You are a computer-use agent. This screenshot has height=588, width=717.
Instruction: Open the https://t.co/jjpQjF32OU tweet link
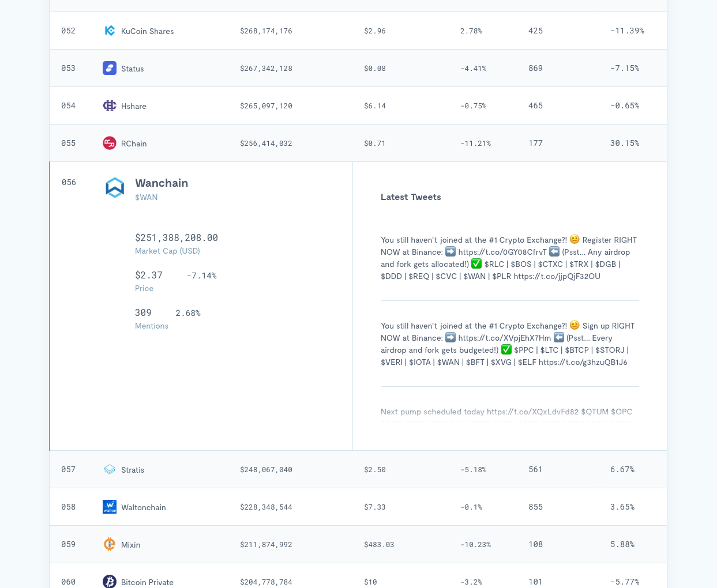pos(557,276)
